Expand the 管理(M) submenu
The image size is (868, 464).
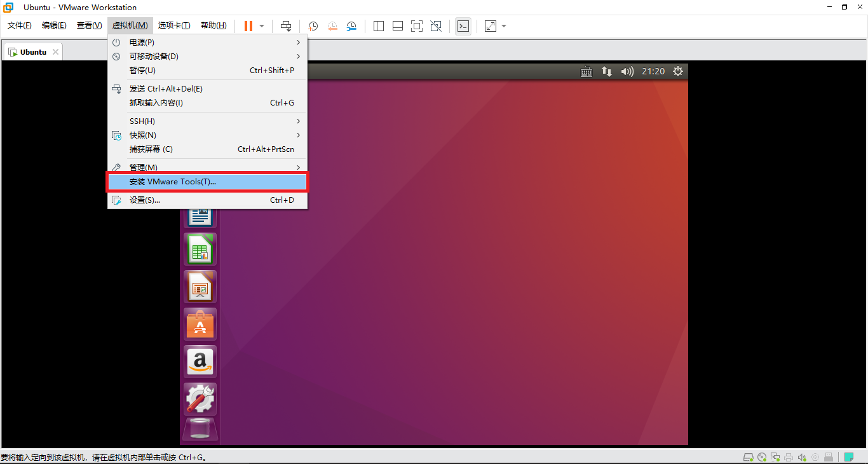click(x=208, y=167)
